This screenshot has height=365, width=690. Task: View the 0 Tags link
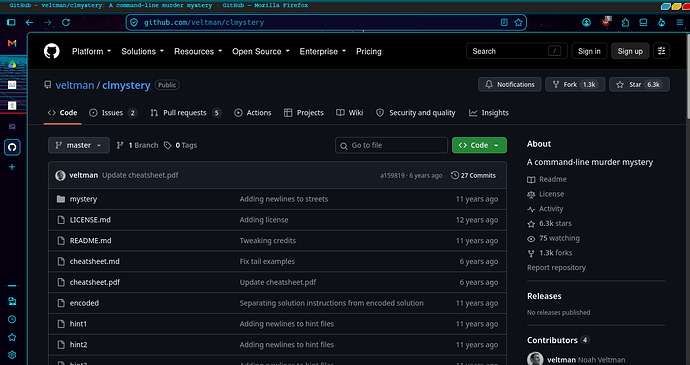point(180,145)
